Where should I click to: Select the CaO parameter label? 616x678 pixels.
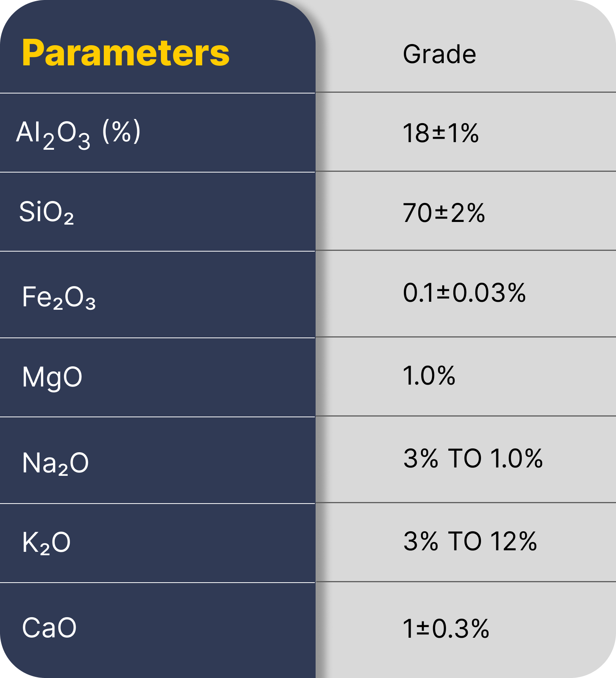(x=49, y=627)
